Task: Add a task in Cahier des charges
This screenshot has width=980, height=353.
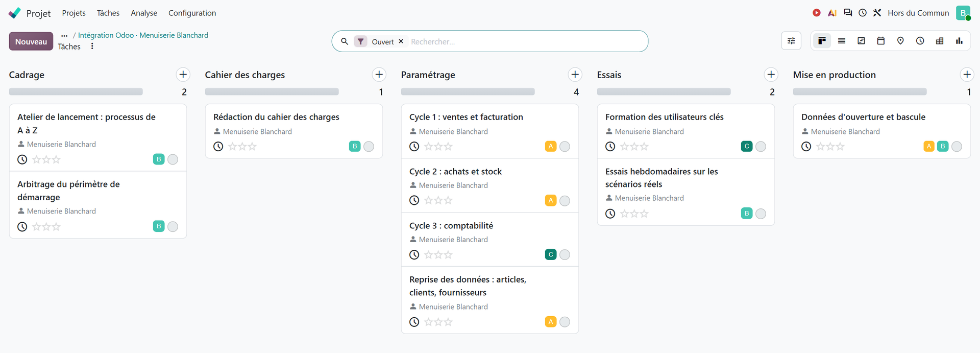Action: [379, 75]
